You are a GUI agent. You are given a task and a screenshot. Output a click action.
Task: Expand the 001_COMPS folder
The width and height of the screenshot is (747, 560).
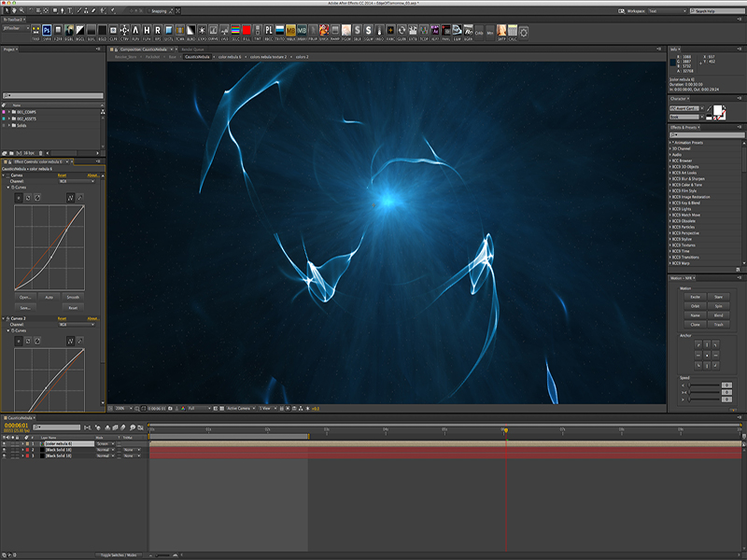coord(10,111)
